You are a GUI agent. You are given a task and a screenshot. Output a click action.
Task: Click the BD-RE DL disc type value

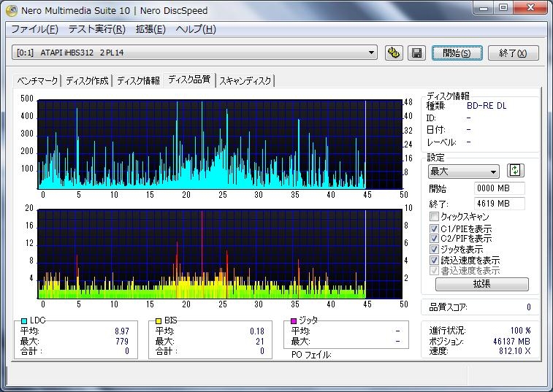487,106
